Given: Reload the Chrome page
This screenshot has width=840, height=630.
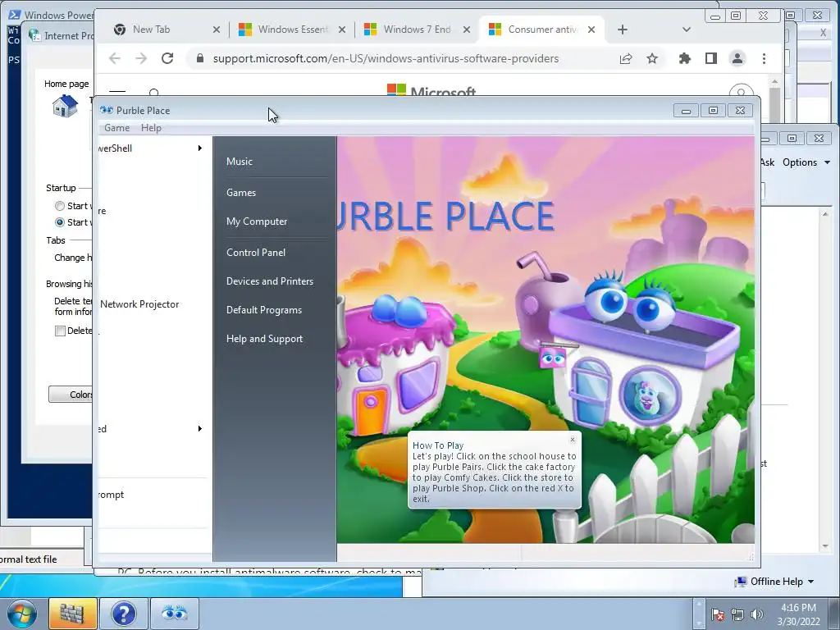Looking at the screenshot, I should pyautogui.click(x=167, y=58).
